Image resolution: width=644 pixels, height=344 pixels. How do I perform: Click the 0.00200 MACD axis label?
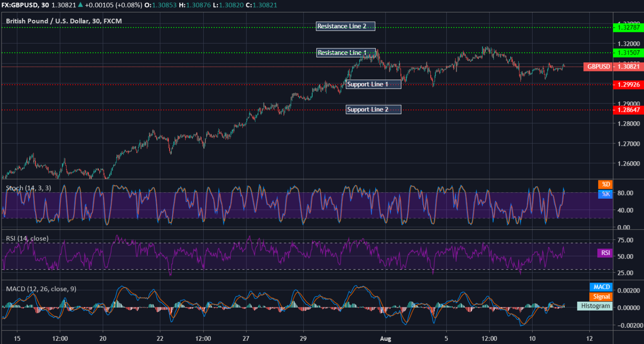point(629,291)
